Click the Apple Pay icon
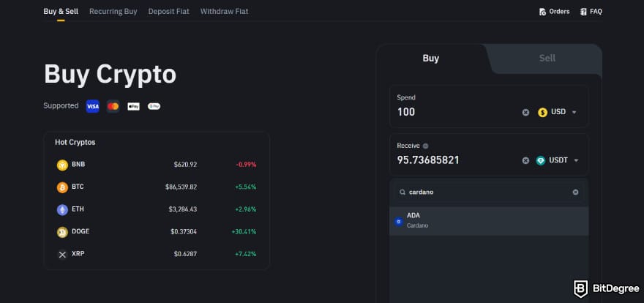The image size is (644, 303). (x=133, y=106)
